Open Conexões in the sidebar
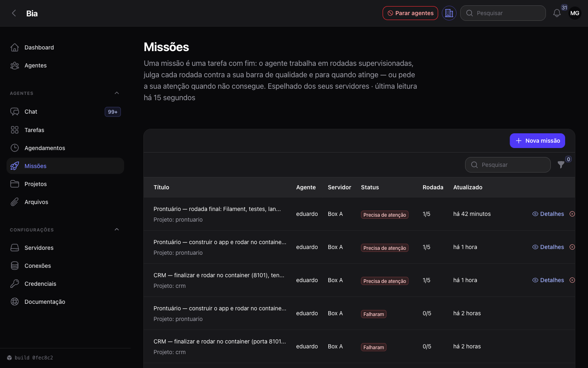The image size is (588, 368). (65, 266)
